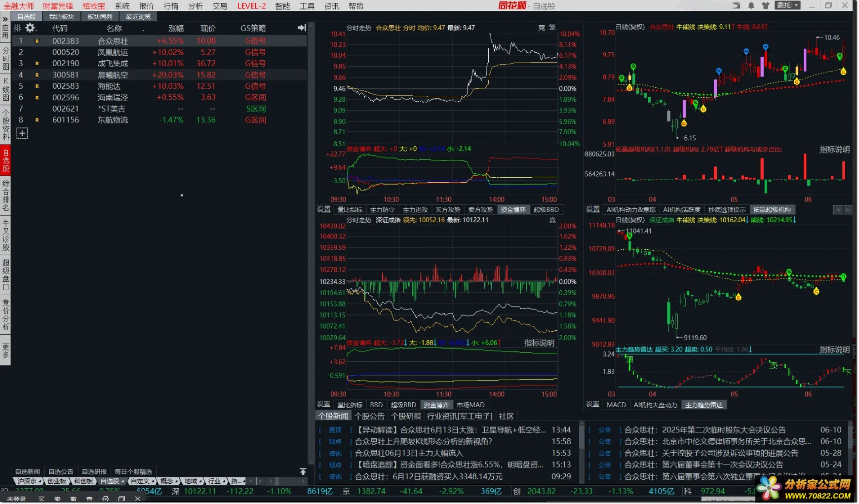Open the 竞价分析 sidebar panel
Image resolution: width=859 pixels, height=504 pixels.
tap(5, 314)
